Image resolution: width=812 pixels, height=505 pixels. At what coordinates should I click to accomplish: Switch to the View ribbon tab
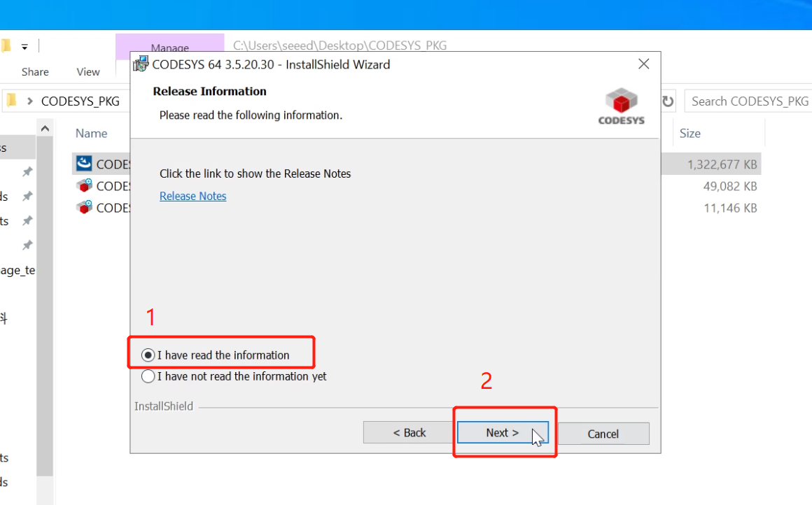(88, 72)
